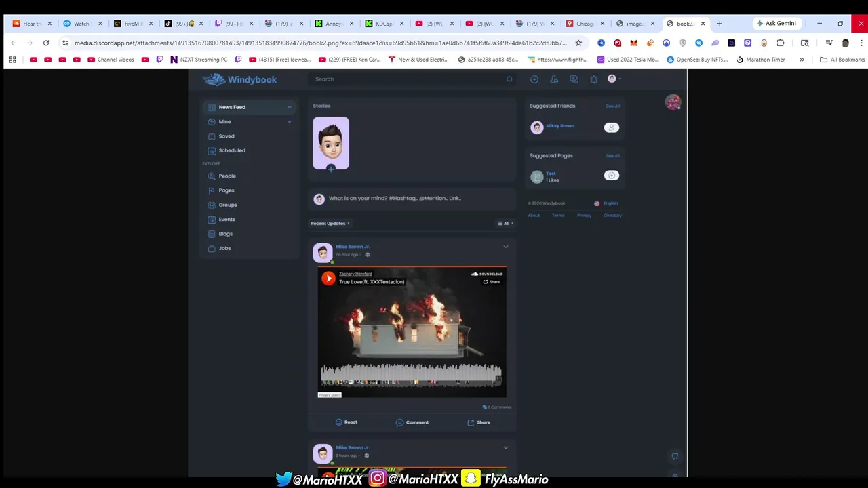Add Mikey Brown as friend
The image size is (868, 488).
[611, 127]
